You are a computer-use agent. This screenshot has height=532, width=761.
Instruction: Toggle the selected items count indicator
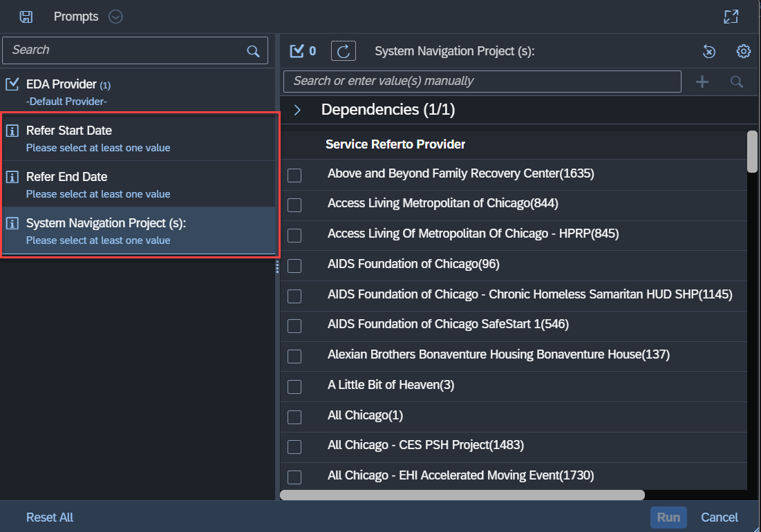[303, 50]
